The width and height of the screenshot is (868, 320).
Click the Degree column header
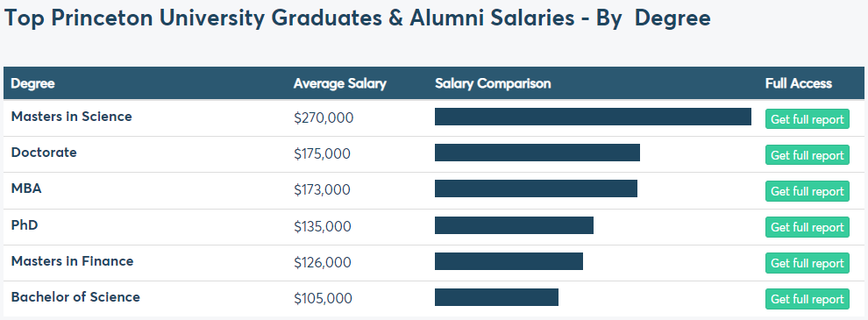(x=33, y=83)
